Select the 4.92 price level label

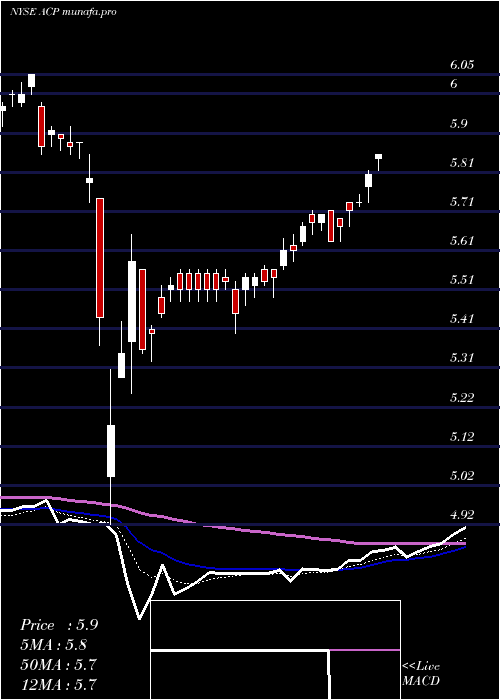[462, 515]
